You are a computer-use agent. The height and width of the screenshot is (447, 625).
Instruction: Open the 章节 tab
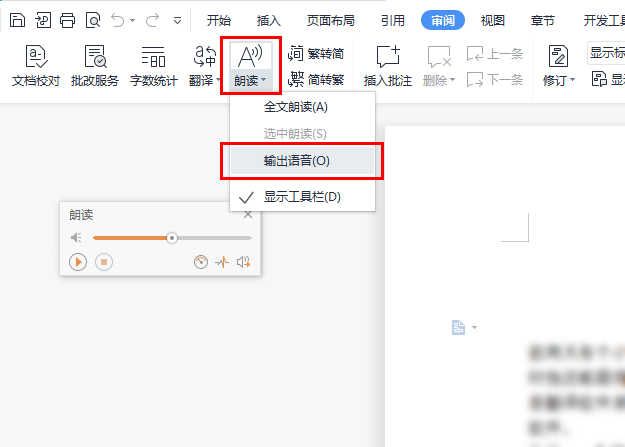542,20
